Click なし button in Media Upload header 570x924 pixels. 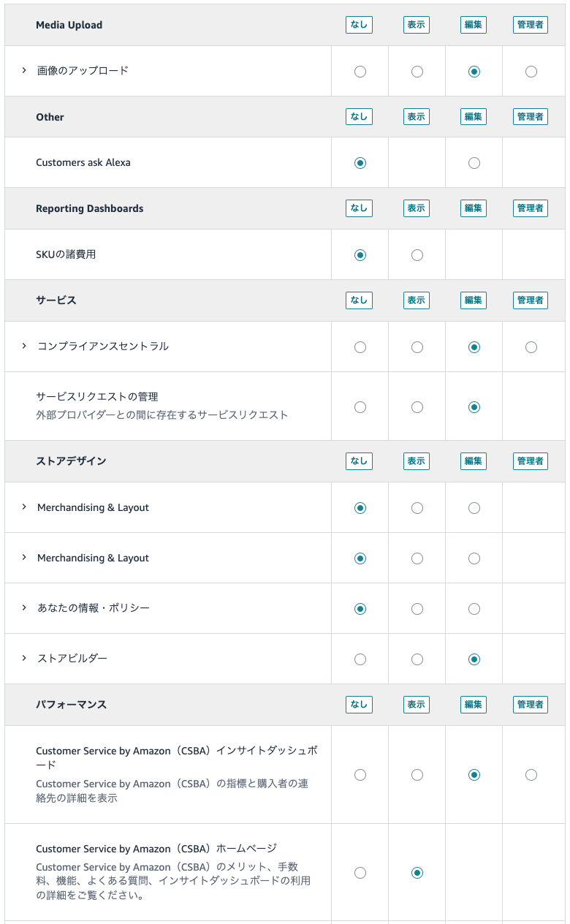pyautogui.click(x=359, y=25)
